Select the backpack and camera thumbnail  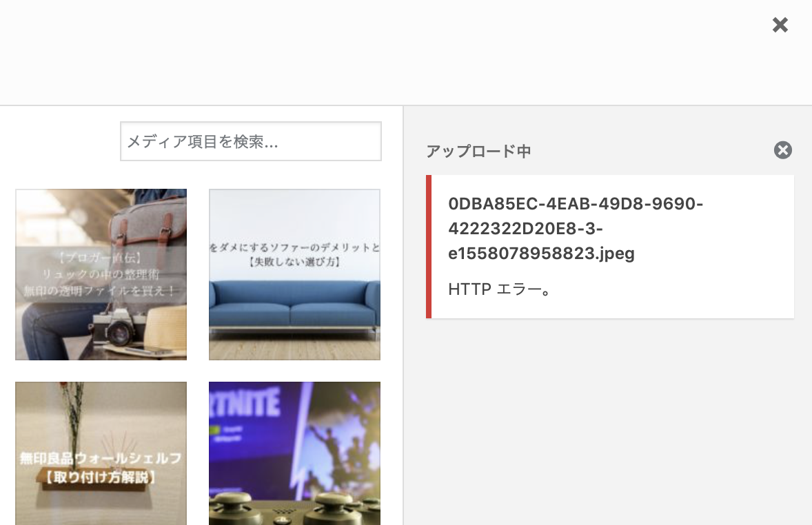click(101, 274)
